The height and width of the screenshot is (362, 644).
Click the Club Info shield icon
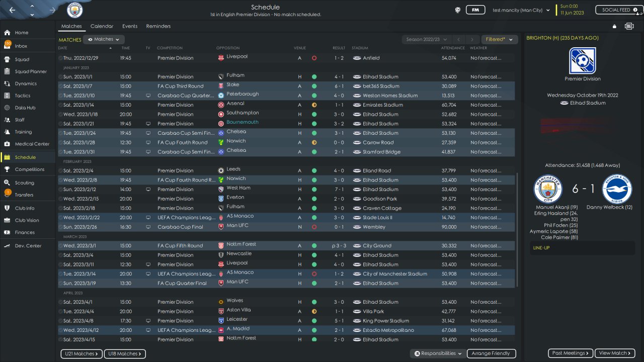pyautogui.click(x=7, y=208)
